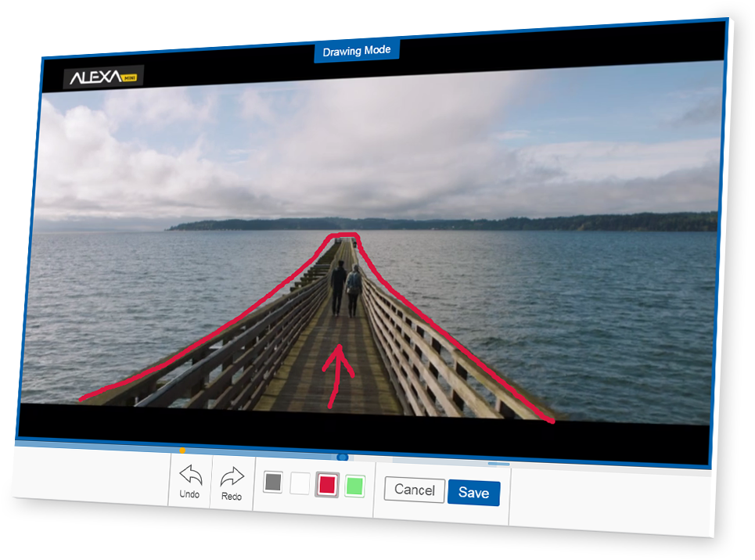Viewport: 755px width, 560px height.
Task: Click the light blue timeline segment
Action: [x=498, y=464]
